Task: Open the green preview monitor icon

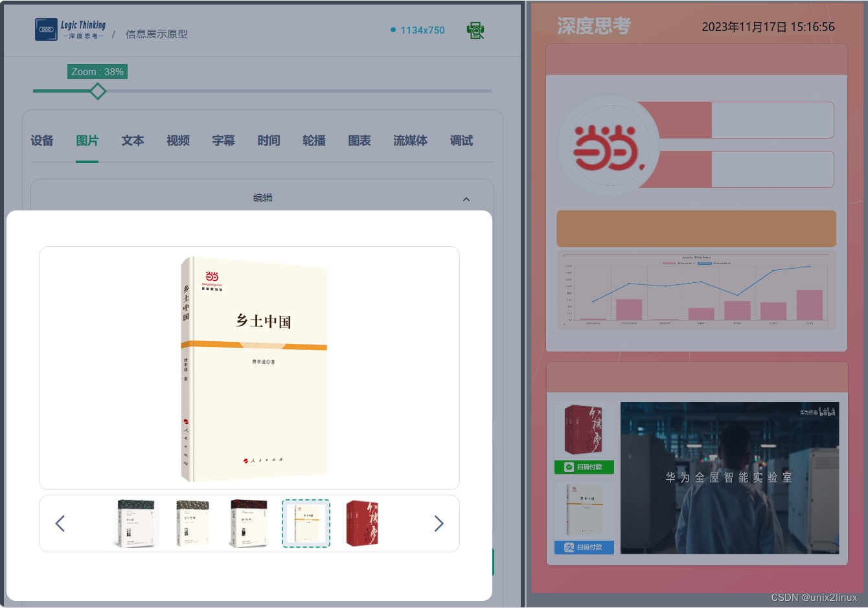Action: (x=475, y=30)
